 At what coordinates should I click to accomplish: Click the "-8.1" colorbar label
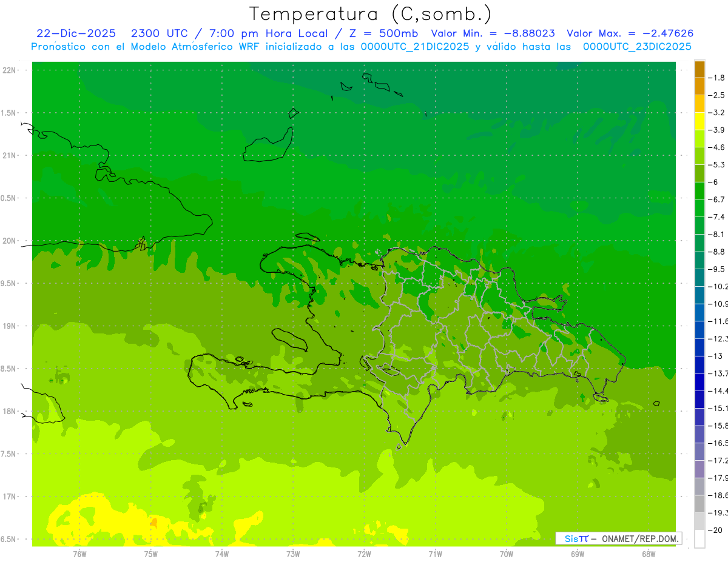(x=716, y=234)
